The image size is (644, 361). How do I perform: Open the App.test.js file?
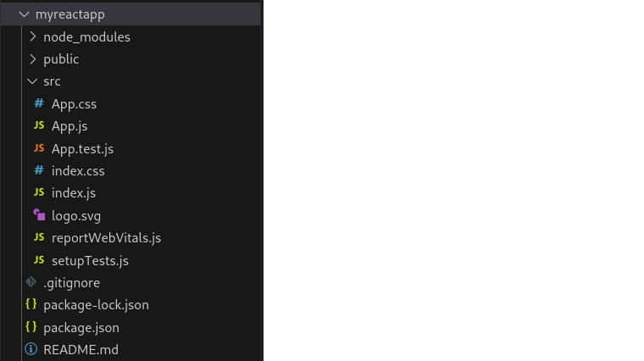82,148
